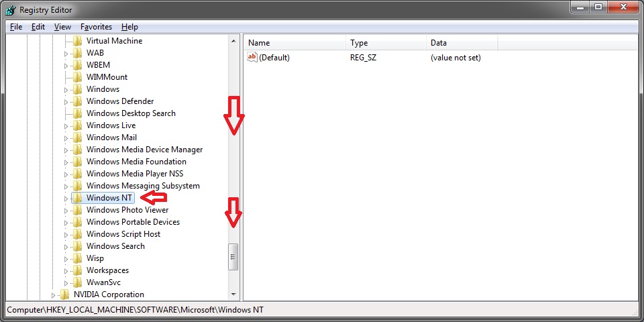
Task: Click the Windows Desktop Search folder icon
Action: pos(77,113)
